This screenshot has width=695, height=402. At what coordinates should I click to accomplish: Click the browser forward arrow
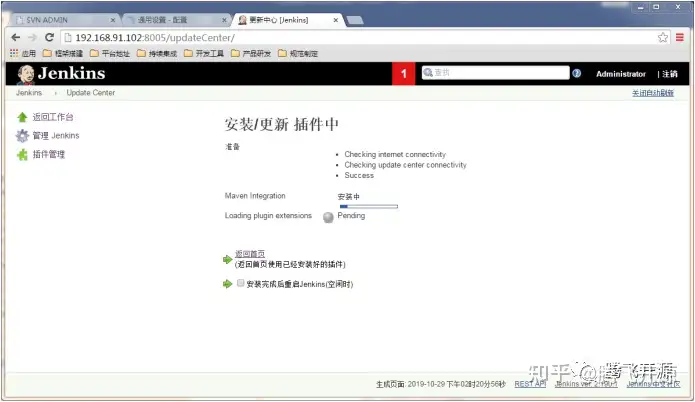coord(32,37)
